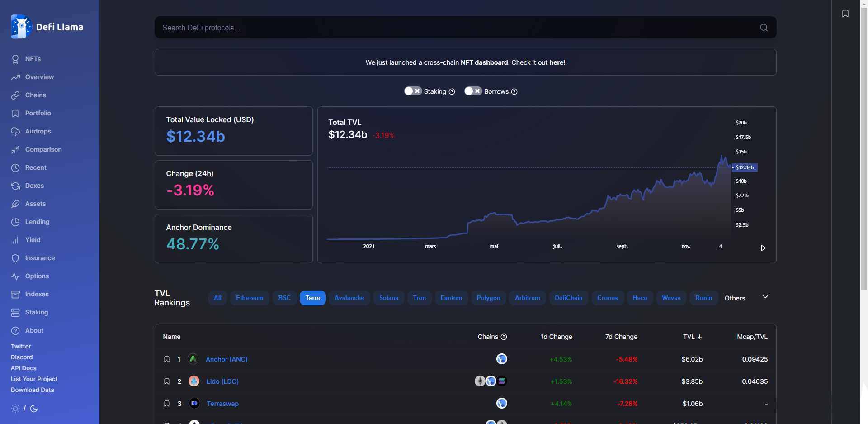This screenshot has height=424, width=868.
Task: Open the Download Data link
Action: (x=33, y=390)
